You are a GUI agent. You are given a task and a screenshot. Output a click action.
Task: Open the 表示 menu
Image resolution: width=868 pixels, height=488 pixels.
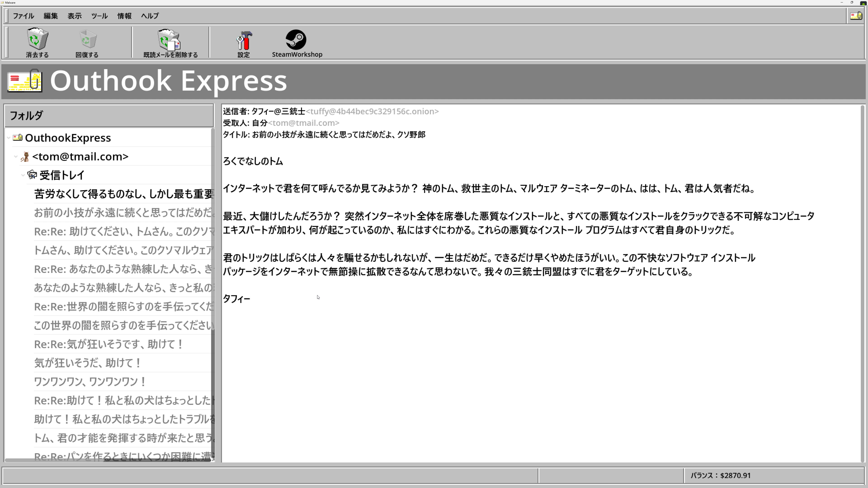tap(74, 16)
